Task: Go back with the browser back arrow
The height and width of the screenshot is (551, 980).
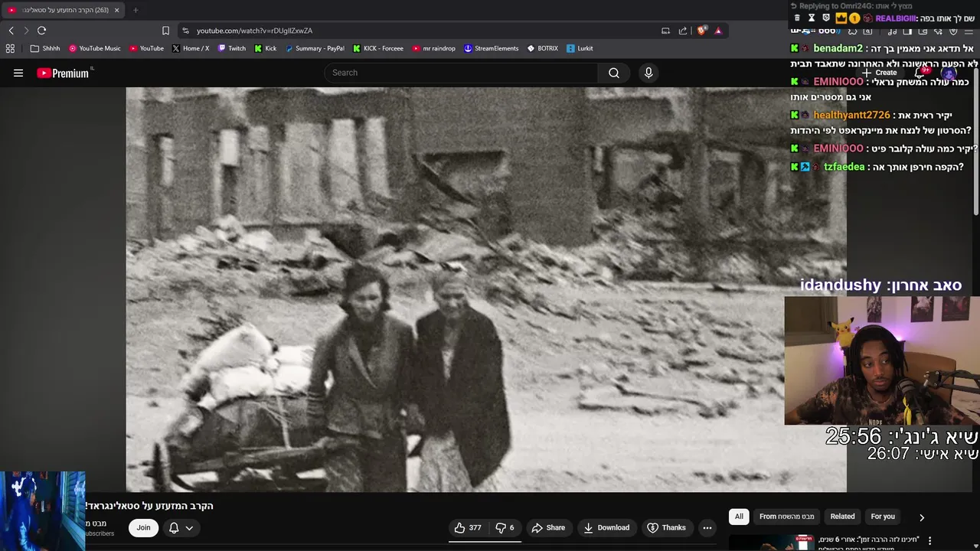Action: [x=11, y=31]
